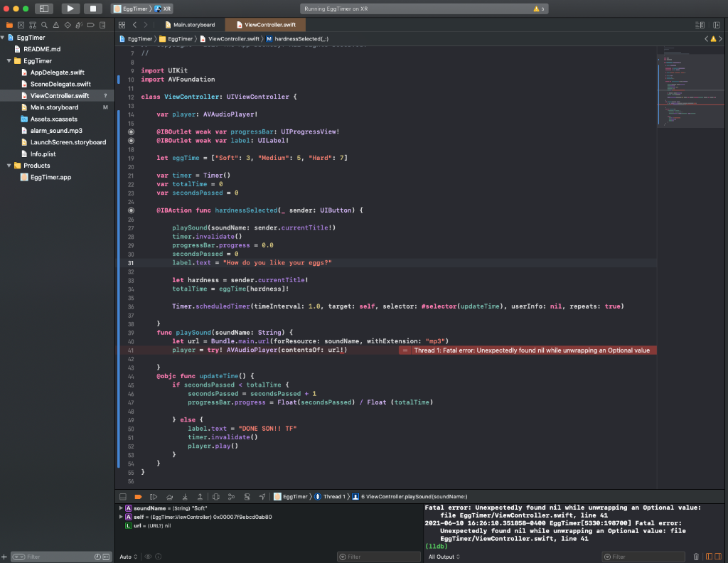
Task: Select SceneDelegate.swift in navigator
Action: point(56,84)
